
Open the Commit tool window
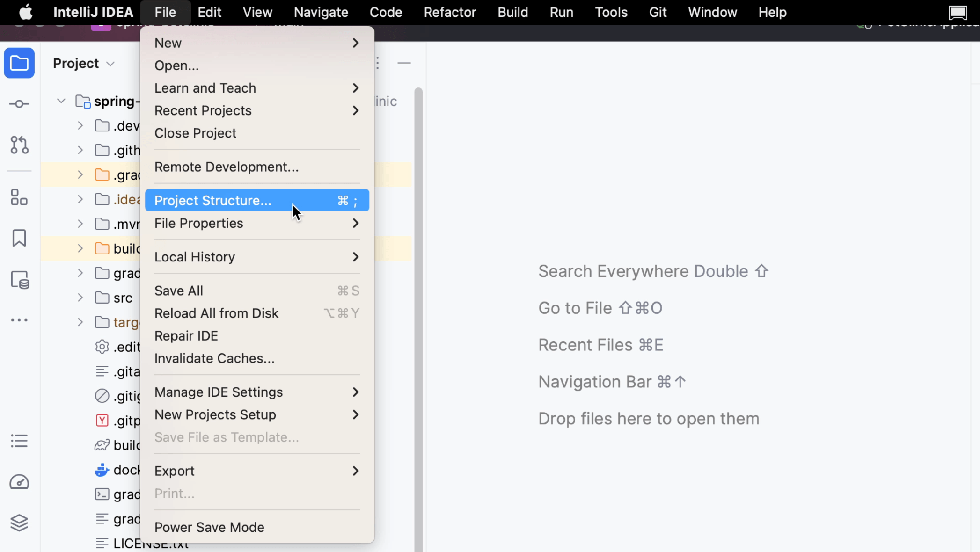pos(19,104)
